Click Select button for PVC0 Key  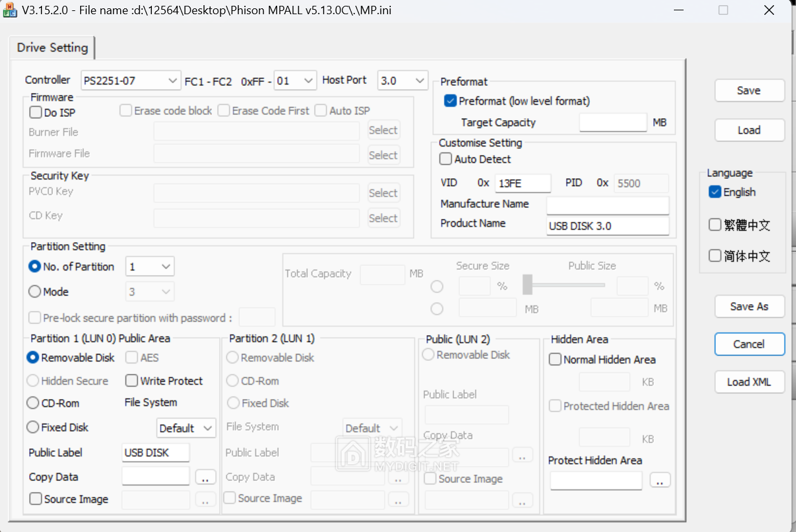[384, 193]
